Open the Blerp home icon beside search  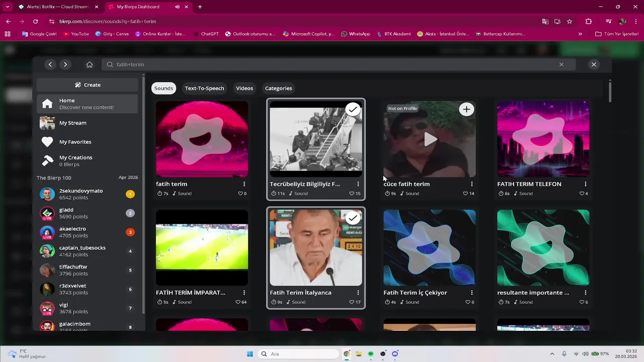(90, 64)
